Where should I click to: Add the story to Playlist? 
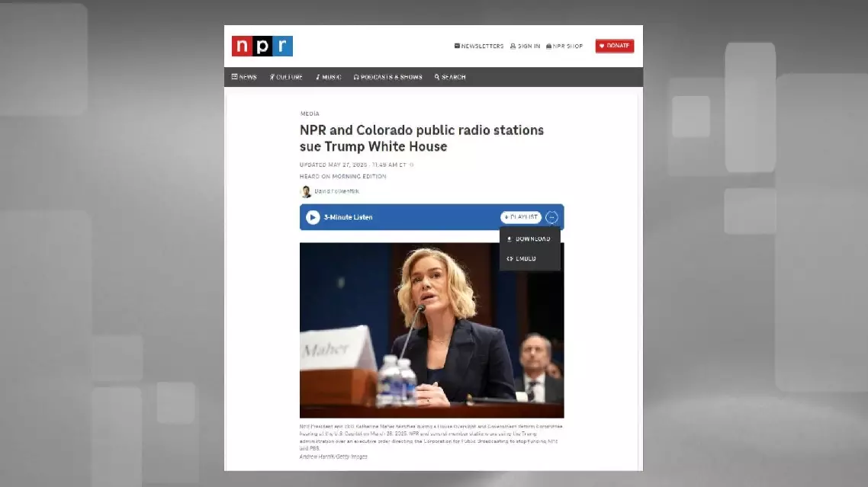(x=521, y=217)
